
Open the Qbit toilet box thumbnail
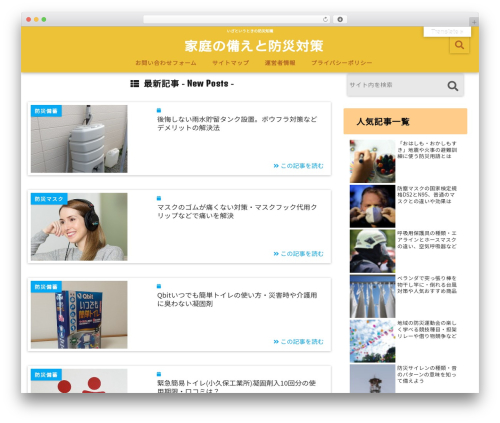pos(79,315)
